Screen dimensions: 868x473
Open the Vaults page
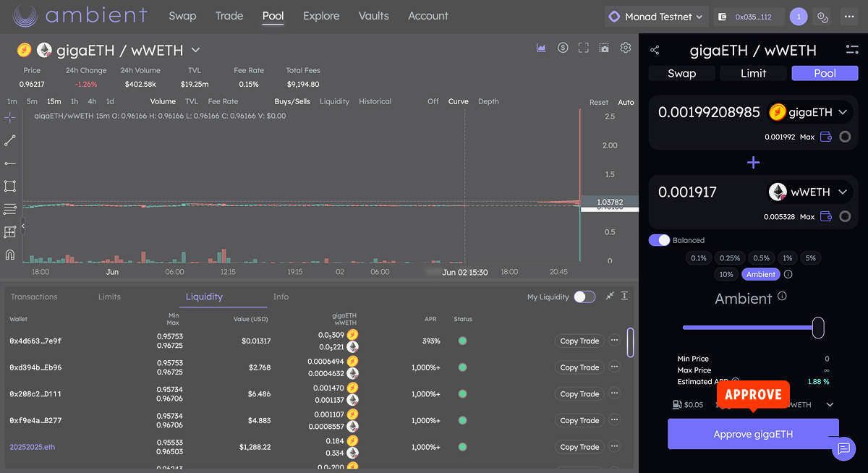click(x=374, y=16)
